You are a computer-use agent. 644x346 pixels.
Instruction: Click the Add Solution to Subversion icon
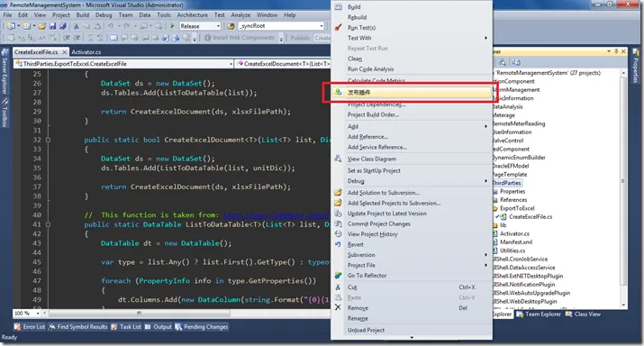[x=338, y=192]
